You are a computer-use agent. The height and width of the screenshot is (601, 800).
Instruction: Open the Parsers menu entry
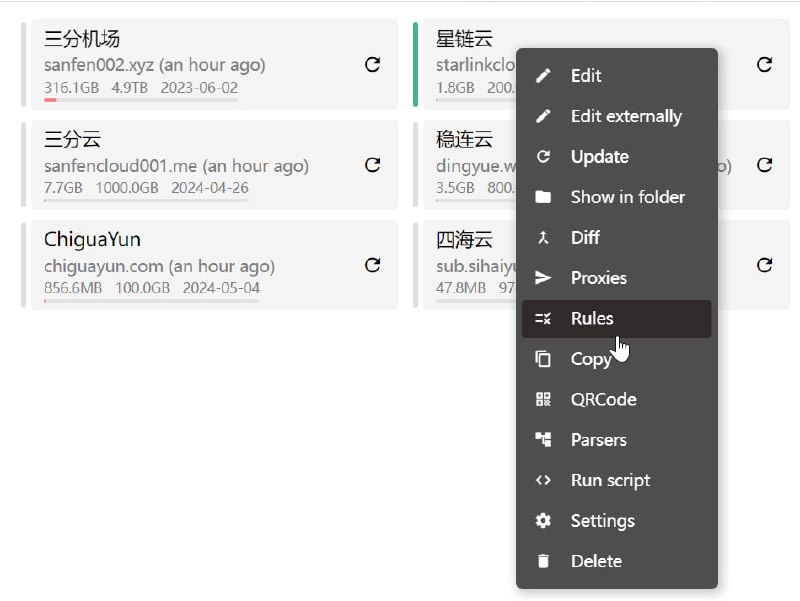(600, 439)
